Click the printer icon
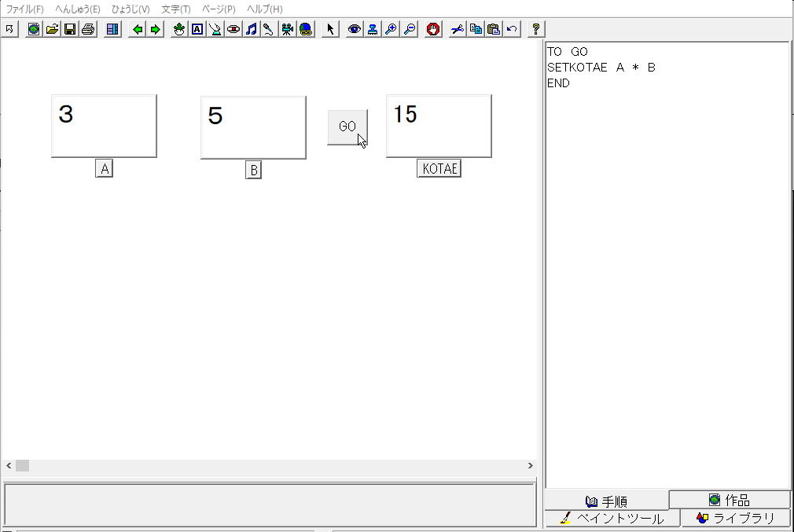Viewport: 794px width, 532px height. (x=88, y=29)
